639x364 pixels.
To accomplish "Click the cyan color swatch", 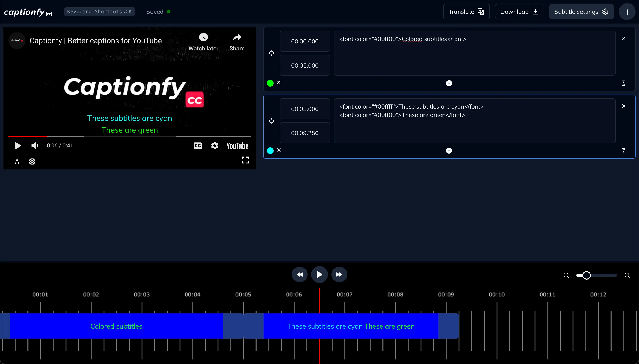I will coord(270,151).
